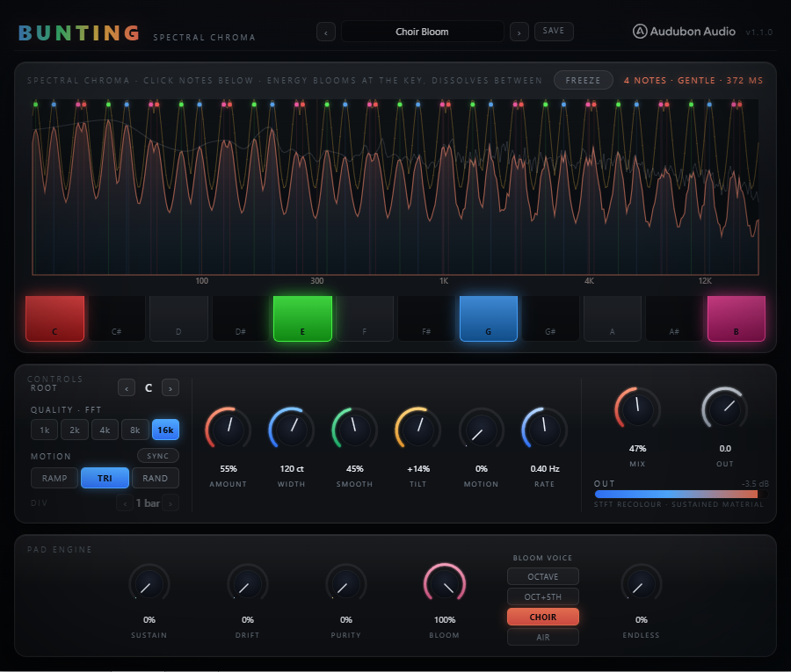Select 1k FFT quality
The width and height of the screenshot is (791, 672).
(45, 430)
